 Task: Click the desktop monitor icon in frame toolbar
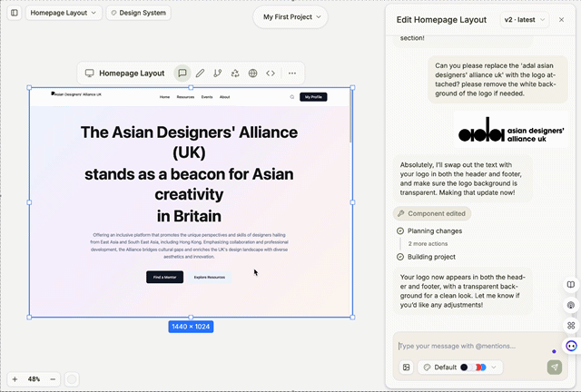pos(89,73)
